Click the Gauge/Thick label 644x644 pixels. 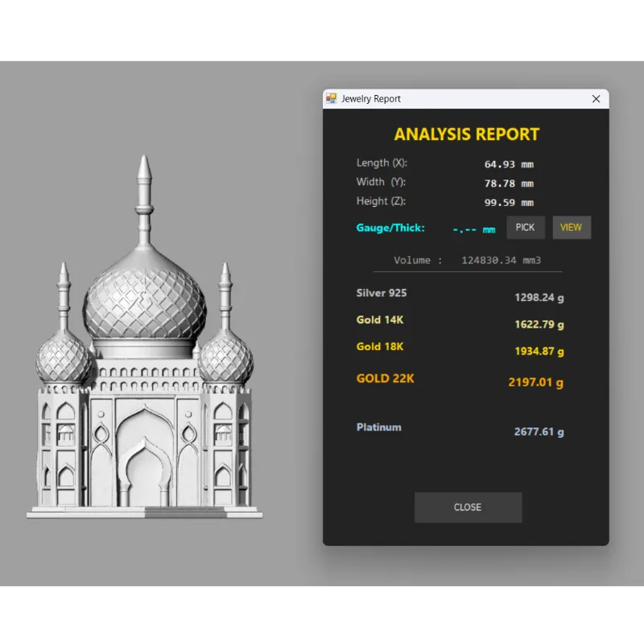click(390, 228)
